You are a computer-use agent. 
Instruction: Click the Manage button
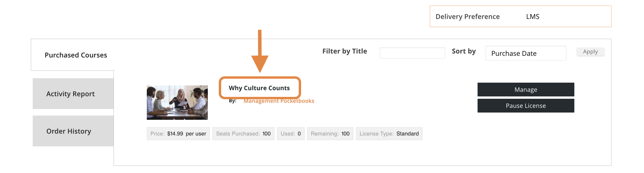[x=525, y=89]
